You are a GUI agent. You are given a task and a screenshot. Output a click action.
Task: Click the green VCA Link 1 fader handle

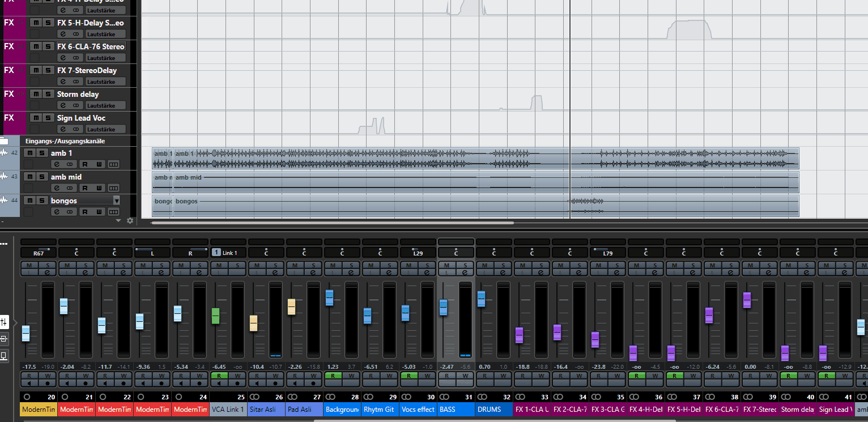click(215, 316)
